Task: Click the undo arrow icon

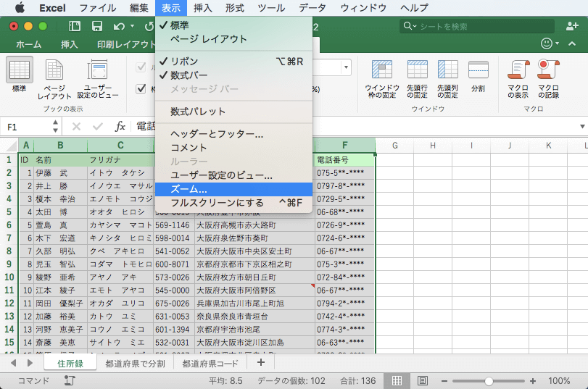Action: [119, 26]
